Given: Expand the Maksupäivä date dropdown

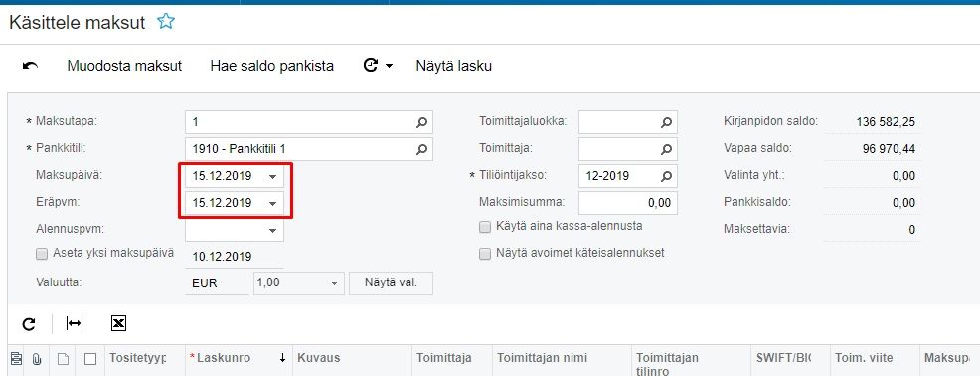Looking at the screenshot, I should 272,177.
